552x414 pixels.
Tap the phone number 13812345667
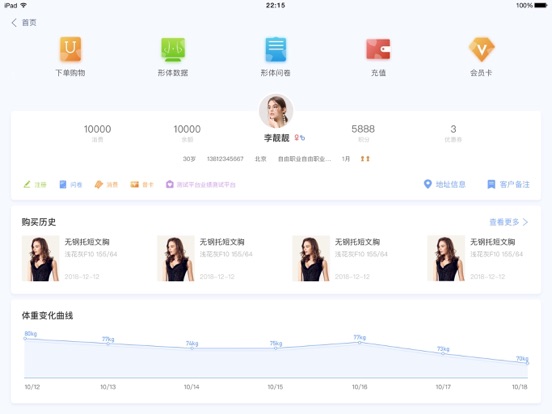225,159
